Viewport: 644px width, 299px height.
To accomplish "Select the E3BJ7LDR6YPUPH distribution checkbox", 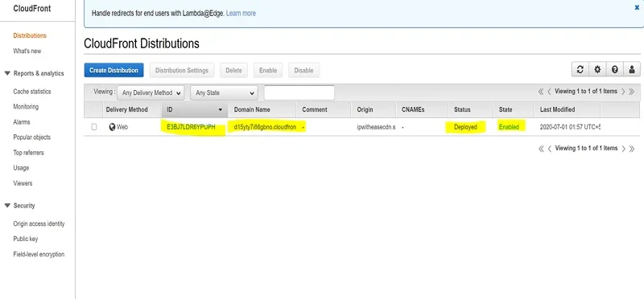I will click(x=94, y=127).
